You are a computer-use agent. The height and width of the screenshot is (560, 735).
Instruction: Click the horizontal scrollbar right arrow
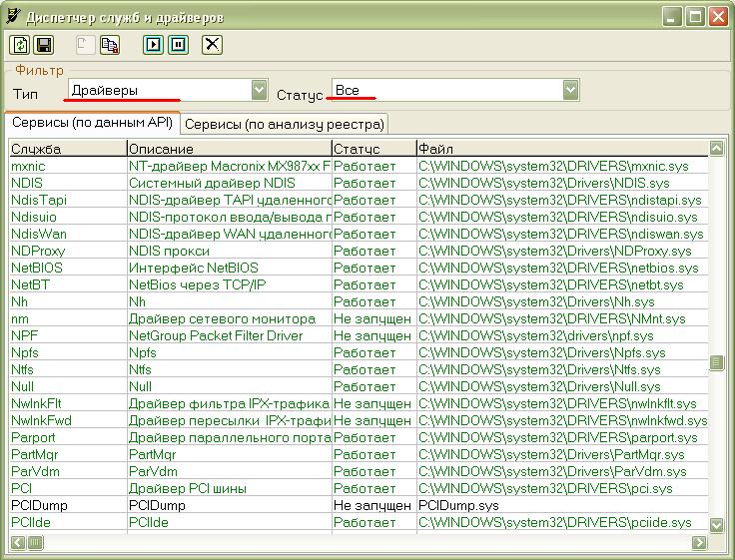698,543
